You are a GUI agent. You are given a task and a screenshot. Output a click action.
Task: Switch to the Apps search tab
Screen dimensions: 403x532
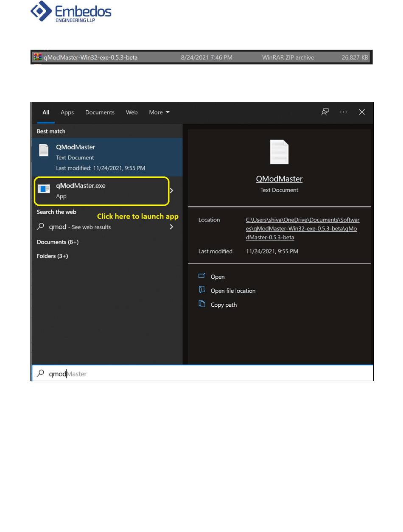click(x=67, y=112)
